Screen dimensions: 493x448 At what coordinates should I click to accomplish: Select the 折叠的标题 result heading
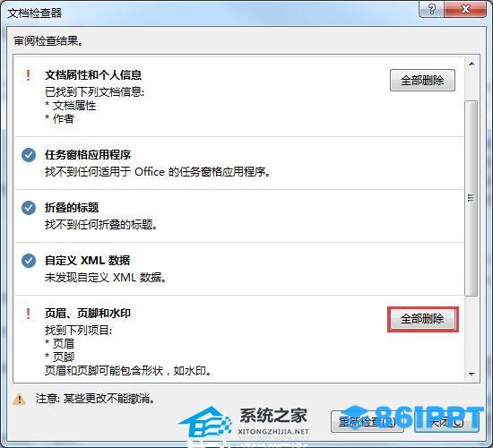(x=72, y=208)
